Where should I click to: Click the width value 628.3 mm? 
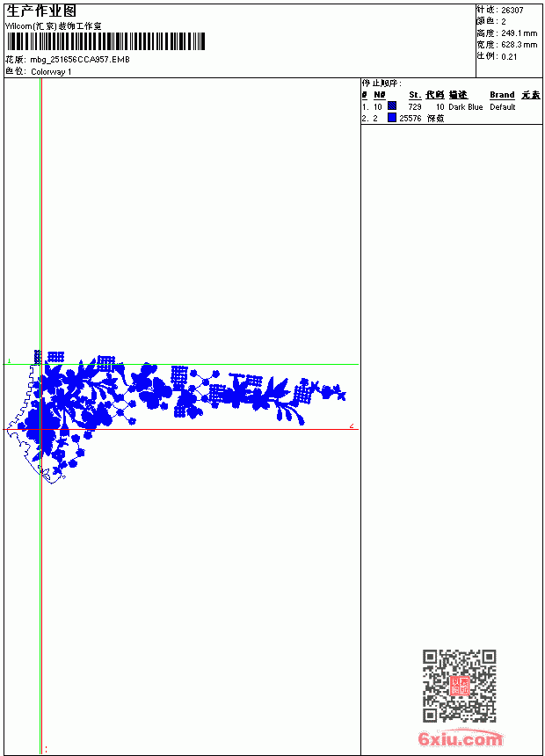coord(519,44)
